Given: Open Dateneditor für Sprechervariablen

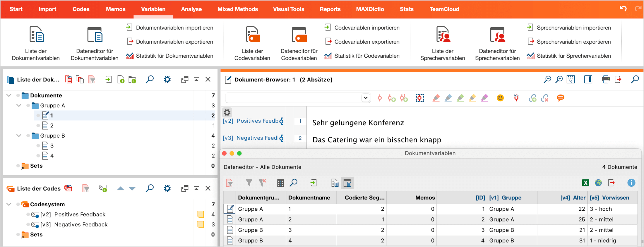Looking at the screenshot, I should tap(497, 43).
